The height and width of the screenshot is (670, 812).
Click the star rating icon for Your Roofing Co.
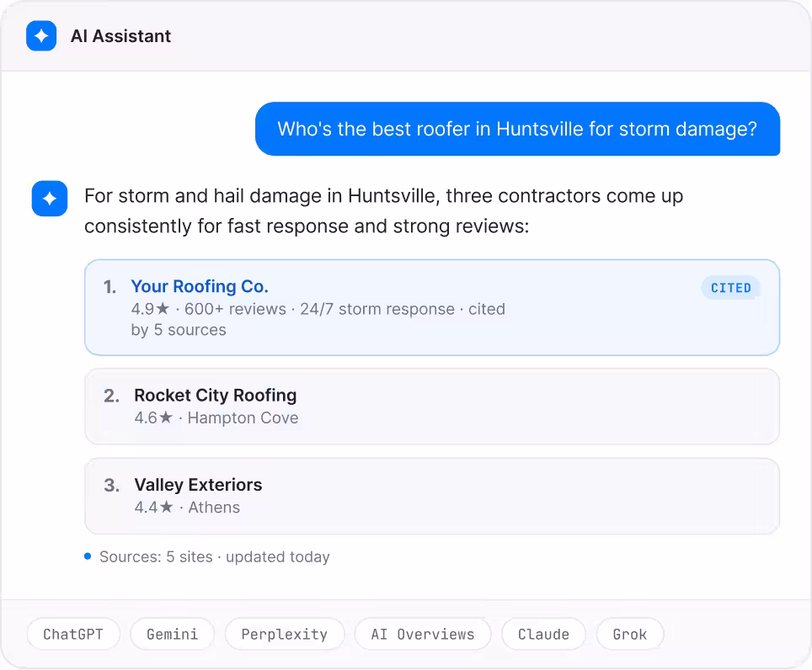163,308
